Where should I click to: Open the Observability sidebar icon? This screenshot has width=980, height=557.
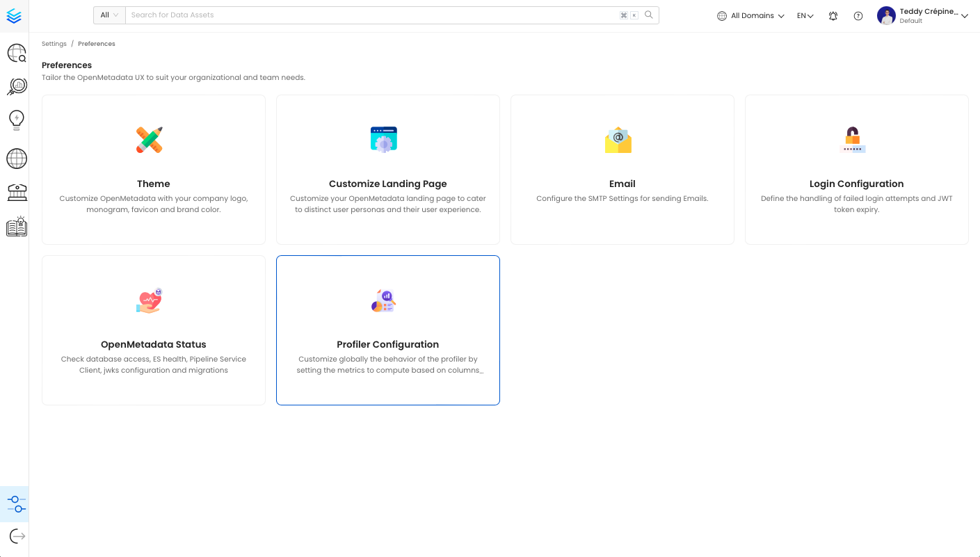click(16, 86)
